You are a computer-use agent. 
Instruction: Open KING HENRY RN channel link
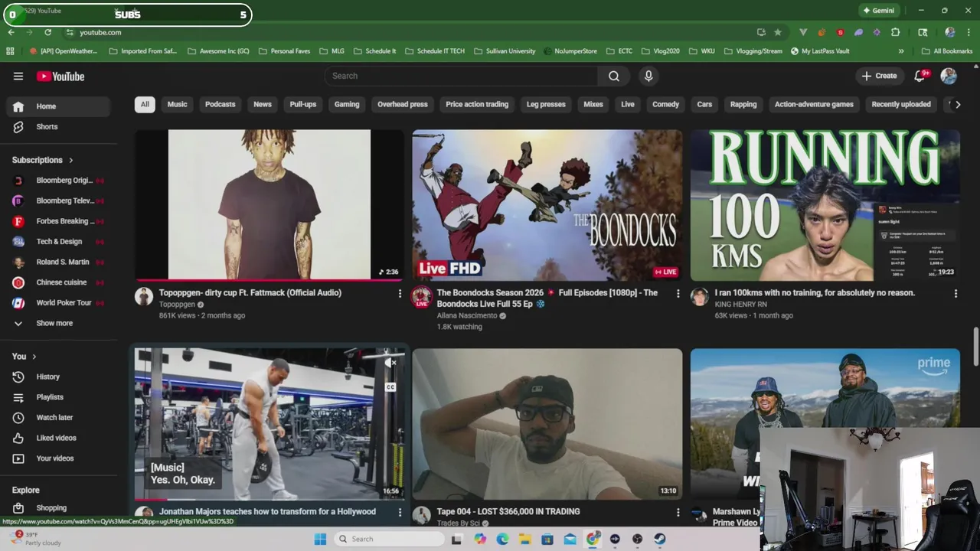click(740, 305)
